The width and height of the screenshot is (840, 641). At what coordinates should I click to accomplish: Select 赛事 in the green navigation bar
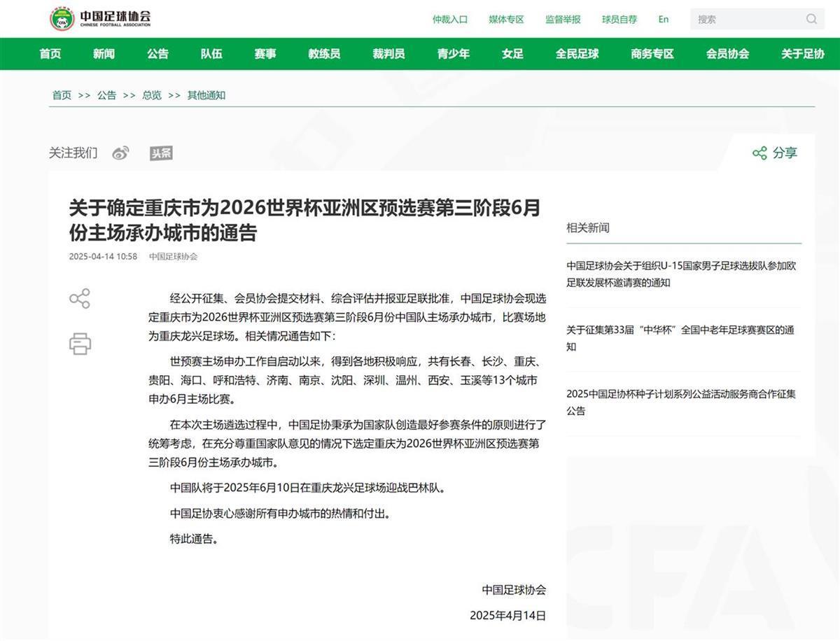click(x=265, y=54)
